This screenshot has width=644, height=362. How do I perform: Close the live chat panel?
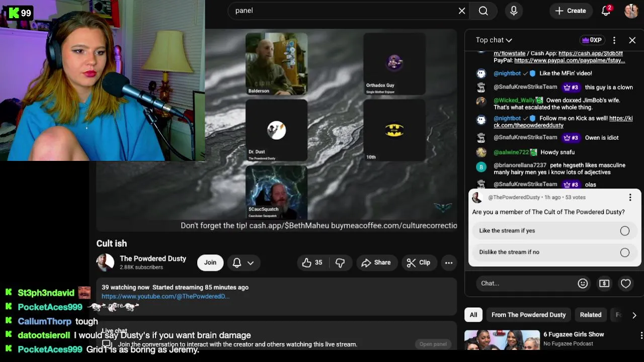(x=632, y=40)
